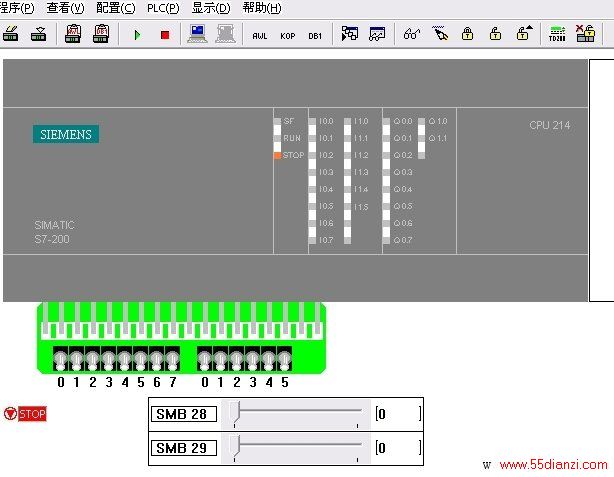This screenshot has height=477, width=614.
Task: Click the SMB 28 potentiometer slider thumb
Action: point(234,412)
